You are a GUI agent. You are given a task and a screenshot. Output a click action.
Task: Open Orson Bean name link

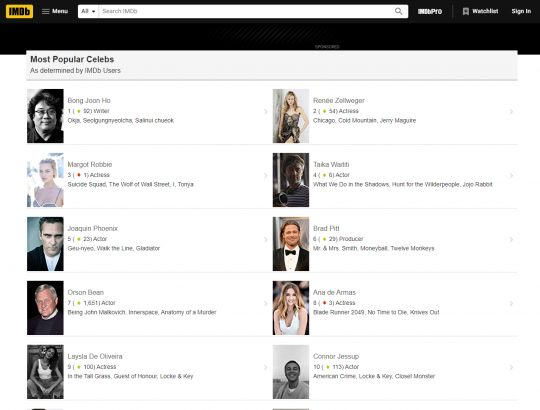[x=86, y=293]
